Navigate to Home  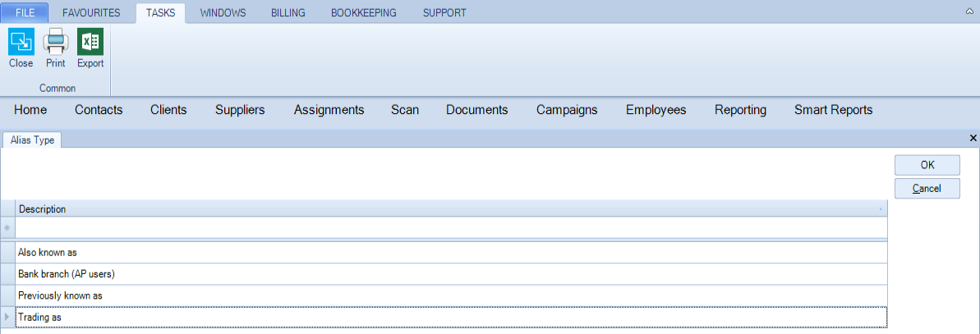30,110
